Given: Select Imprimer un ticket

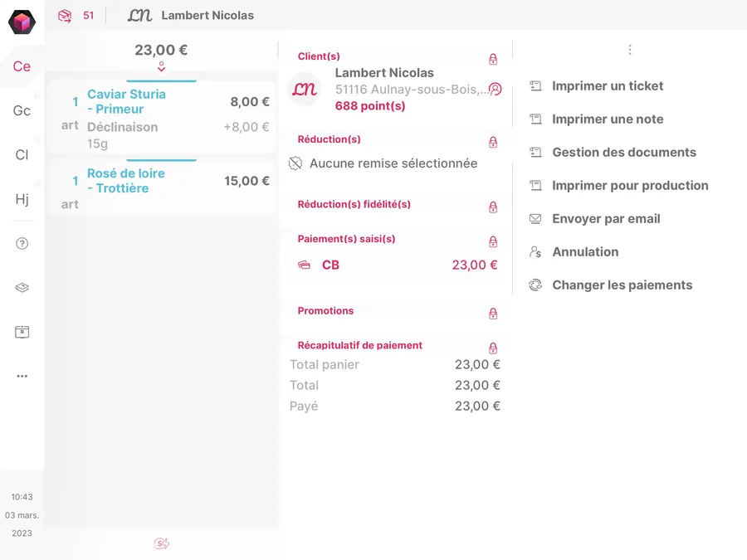Looking at the screenshot, I should tap(608, 85).
